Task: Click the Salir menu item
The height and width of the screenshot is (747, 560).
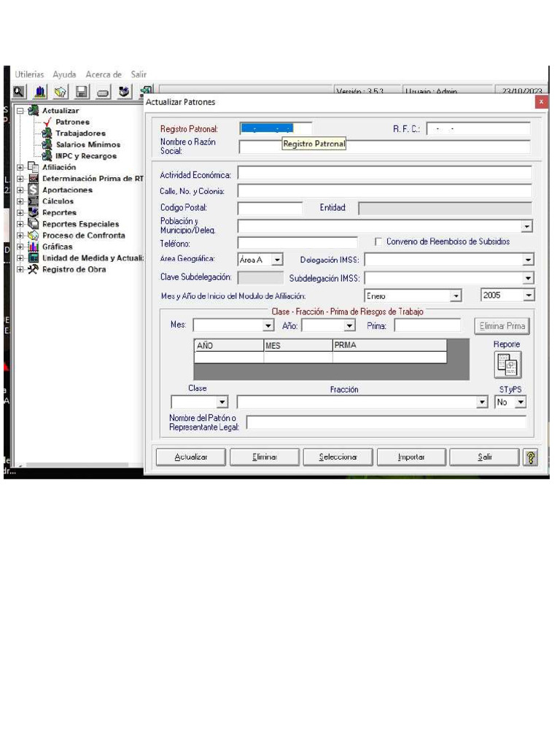Action: click(139, 74)
